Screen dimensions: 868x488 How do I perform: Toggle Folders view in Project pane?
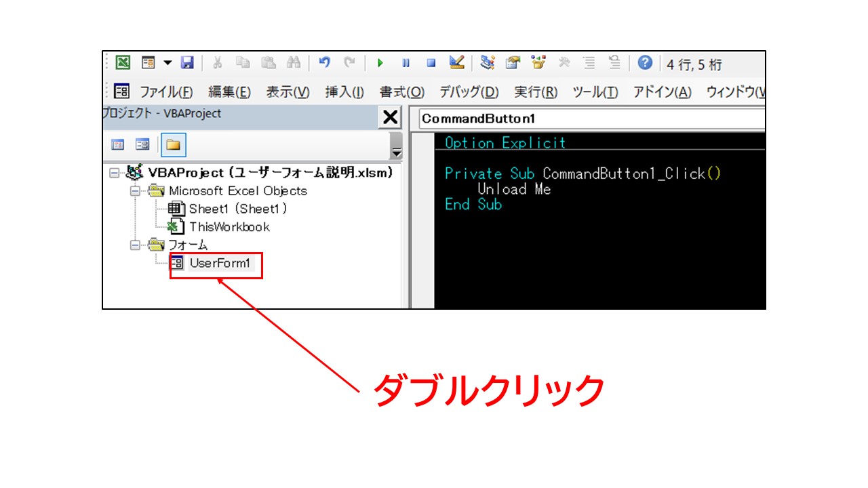click(174, 144)
